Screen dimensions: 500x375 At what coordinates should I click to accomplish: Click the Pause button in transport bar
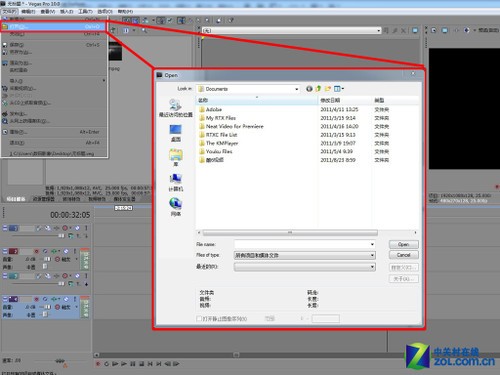(x=133, y=364)
